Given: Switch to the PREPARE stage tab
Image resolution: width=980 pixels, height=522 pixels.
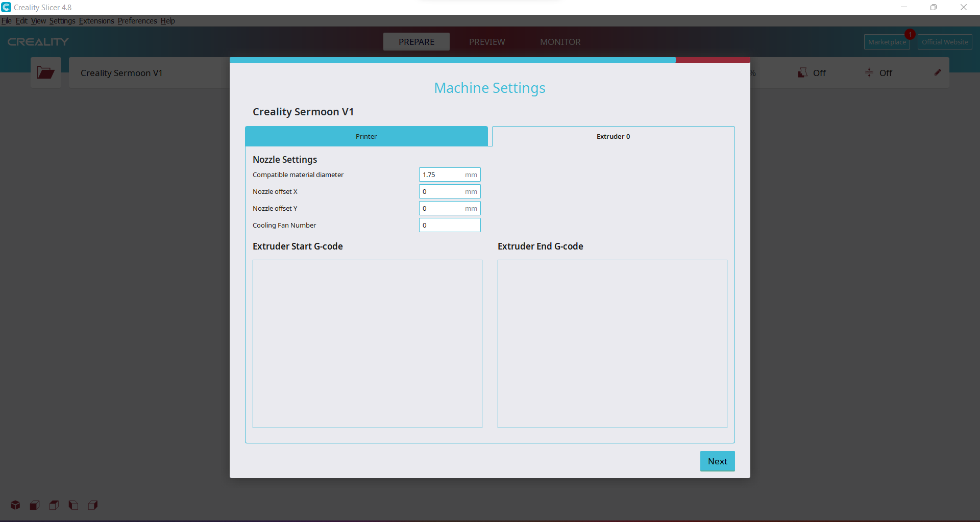Looking at the screenshot, I should [x=416, y=42].
